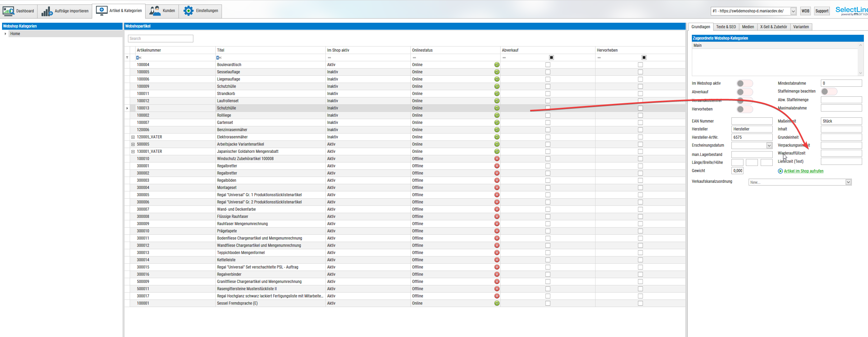Click the filter funnel icon in grid
Viewport: 868px width, 337px height.
127,57
